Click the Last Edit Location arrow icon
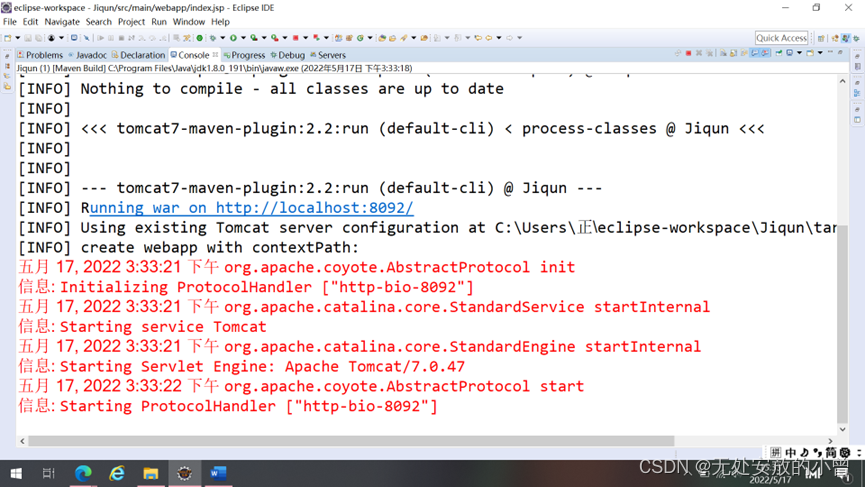This screenshot has height=487, width=865. click(x=478, y=38)
